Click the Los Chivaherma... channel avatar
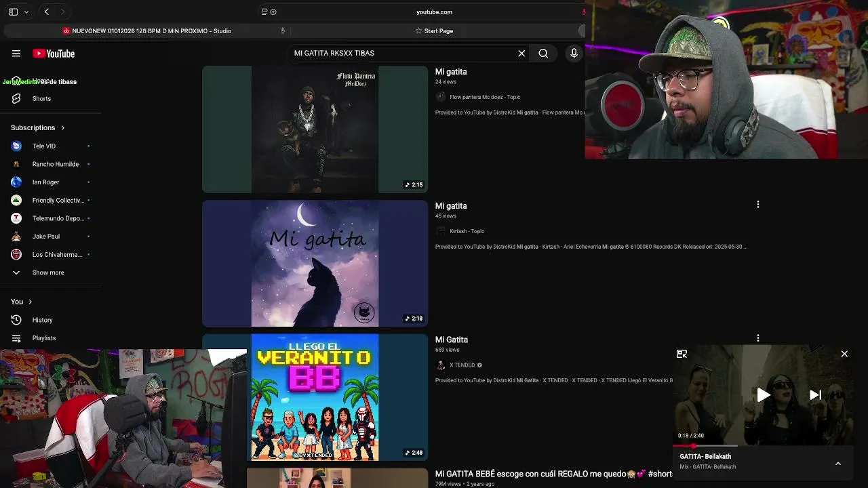 click(x=16, y=255)
